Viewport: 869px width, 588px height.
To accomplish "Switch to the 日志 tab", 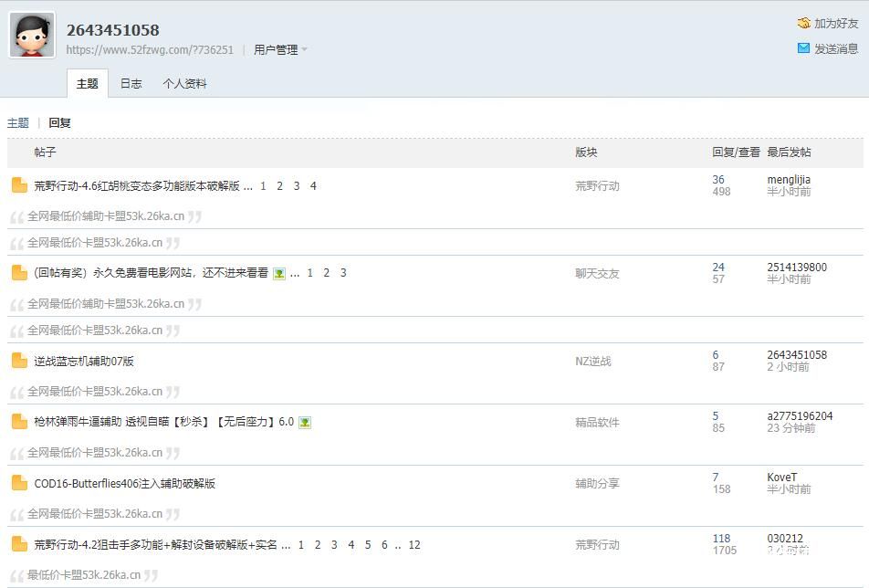I will (131, 83).
